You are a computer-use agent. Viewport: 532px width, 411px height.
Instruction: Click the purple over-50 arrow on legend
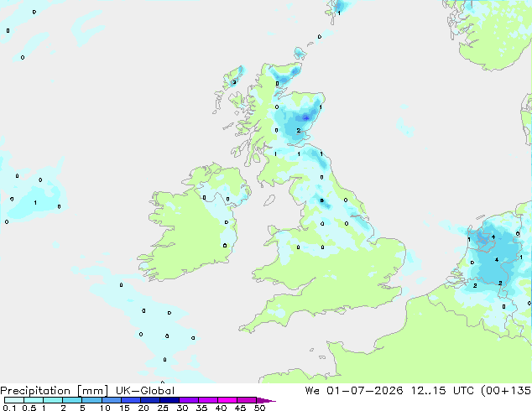pyautogui.click(x=266, y=400)
